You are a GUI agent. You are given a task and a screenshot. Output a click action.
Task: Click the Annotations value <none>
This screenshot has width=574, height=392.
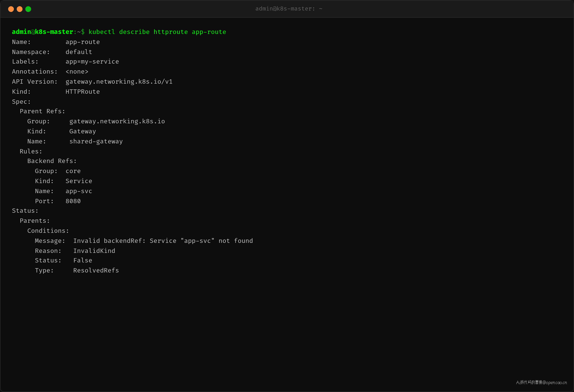tap(77, 71)
